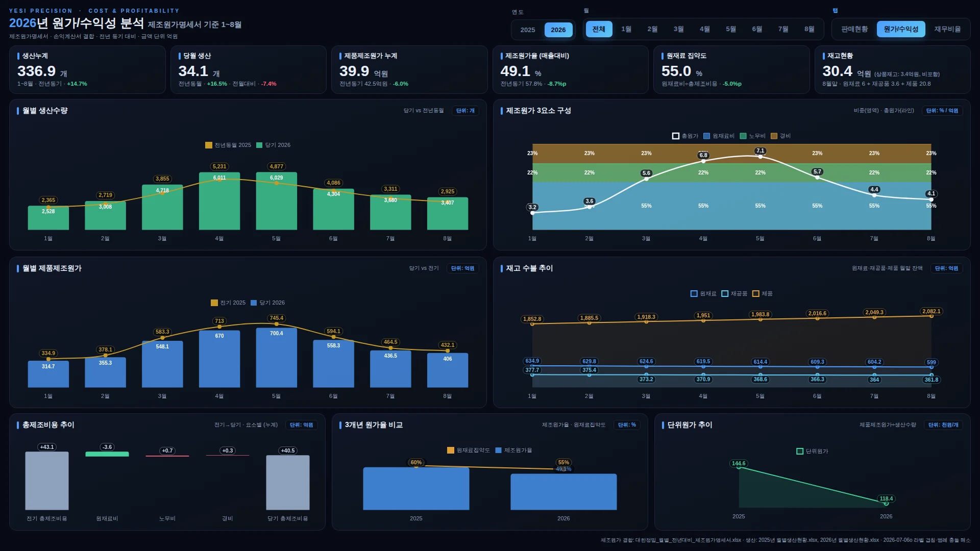
Task: Toggle 제품 legend in inventory chart
Action: tap(763, 293)
